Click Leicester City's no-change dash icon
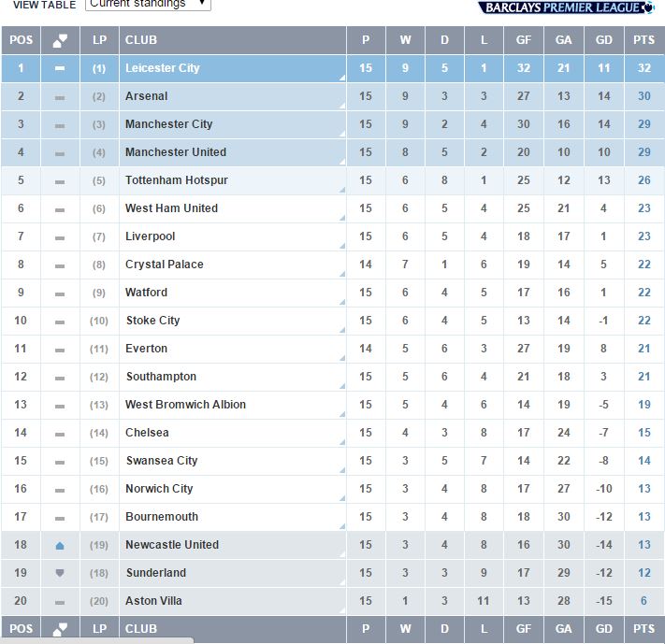665x644 pixels. tap(60, 68)
